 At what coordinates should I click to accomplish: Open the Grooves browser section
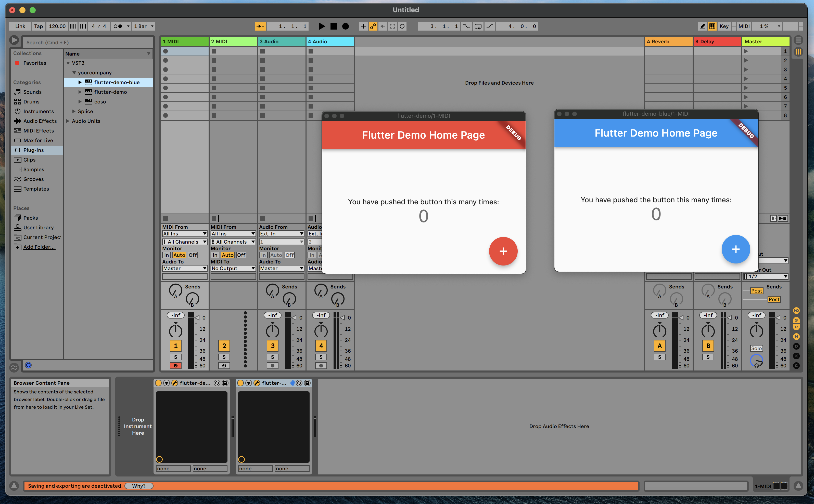coord(33,179)
